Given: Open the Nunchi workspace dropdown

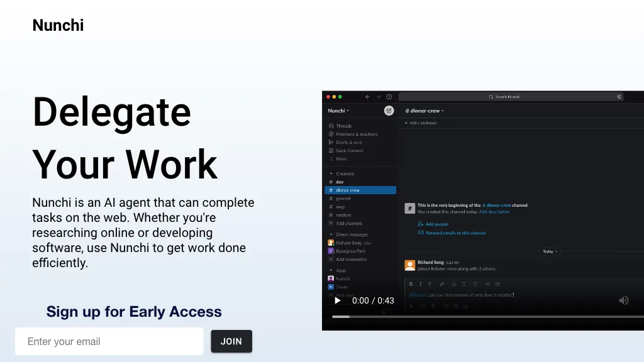Looking at the screenshot, I should tap(338, 111).
